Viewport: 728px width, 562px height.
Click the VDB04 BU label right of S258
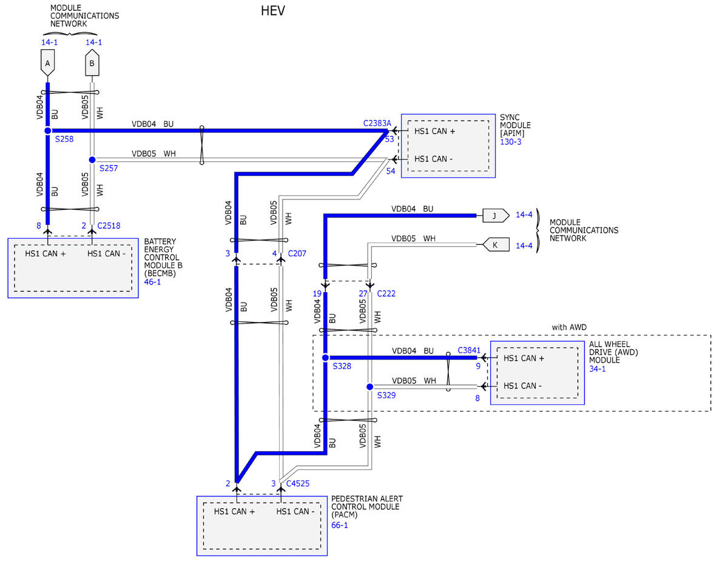153,124
